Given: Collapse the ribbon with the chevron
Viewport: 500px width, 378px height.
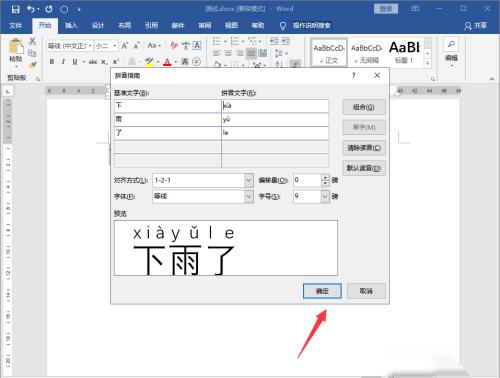Looking at the screenshot, I should pyautogui.click(x=492, y=79).
